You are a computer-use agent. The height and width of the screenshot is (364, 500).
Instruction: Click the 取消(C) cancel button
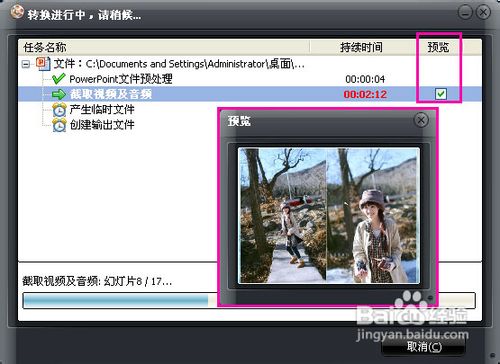[x=423, y=347]
